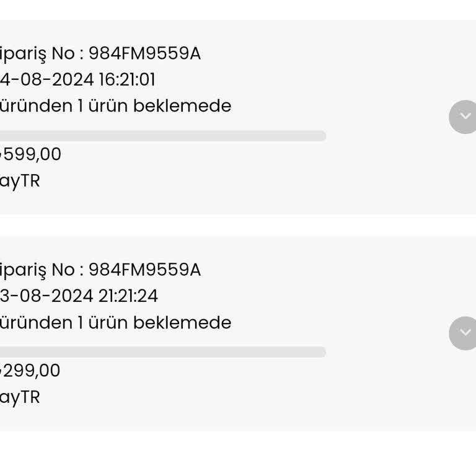Image resolution: width=476 pixels, height=476 pixels.
Task: Click "Sipariş No" label in the 21:21:24 order
Action: 37,270
